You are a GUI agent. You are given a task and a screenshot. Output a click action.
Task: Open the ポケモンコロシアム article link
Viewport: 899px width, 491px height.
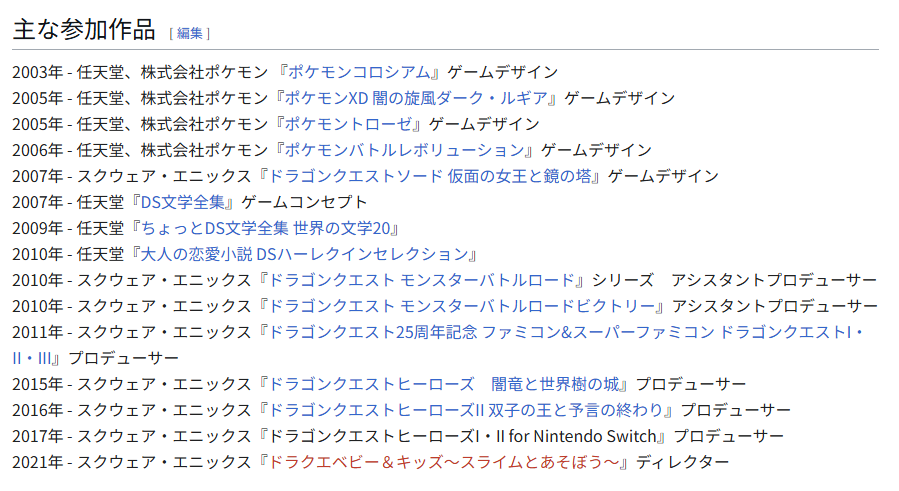(x=359, y=72)
